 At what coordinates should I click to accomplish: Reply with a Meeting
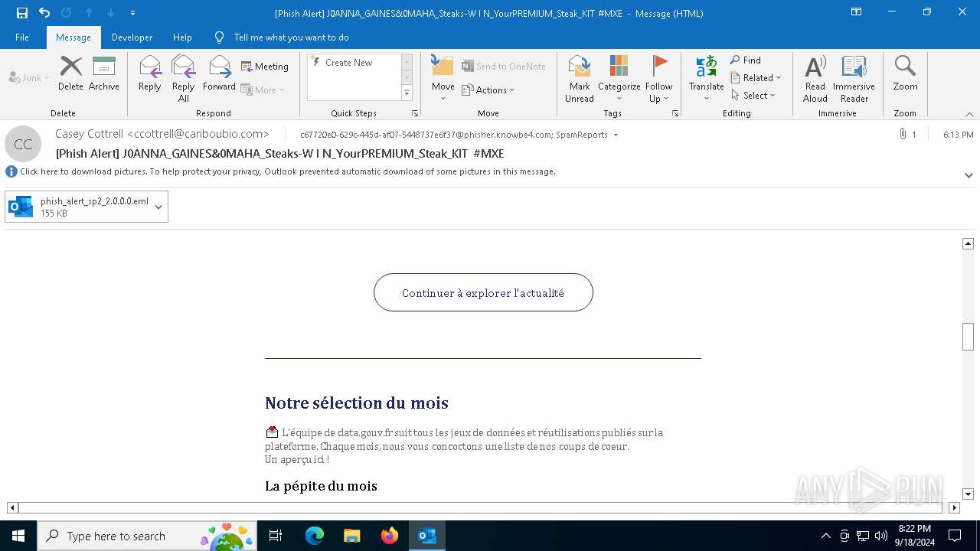click(x=265, y=67)
